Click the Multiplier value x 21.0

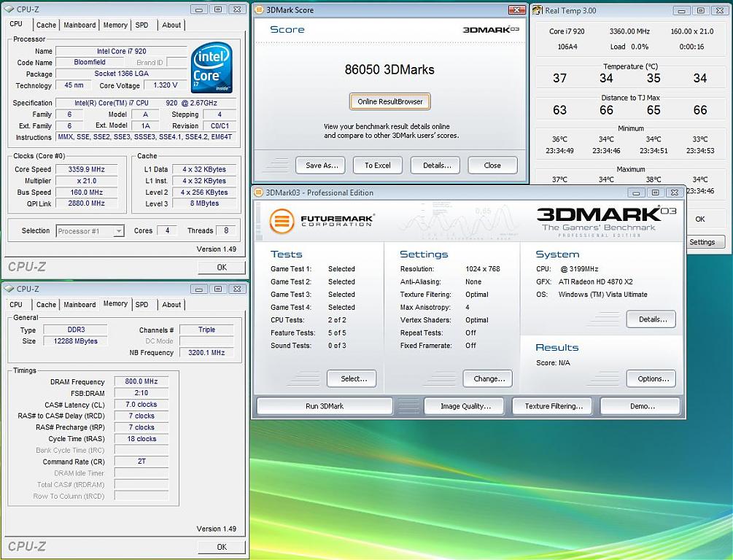[x=87, y=181]
